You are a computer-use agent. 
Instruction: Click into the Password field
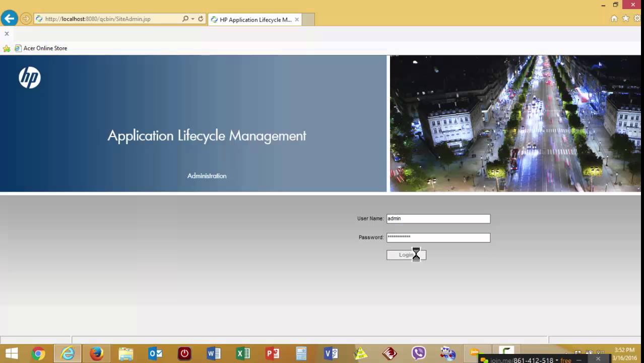pyautogui.click(x=438, y=237)
